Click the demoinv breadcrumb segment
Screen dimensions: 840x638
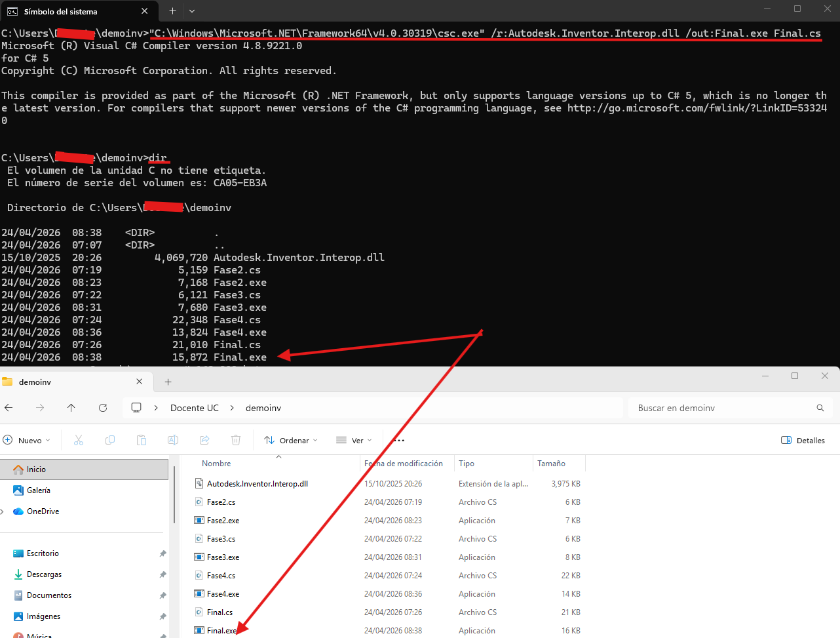coord(263,408)
